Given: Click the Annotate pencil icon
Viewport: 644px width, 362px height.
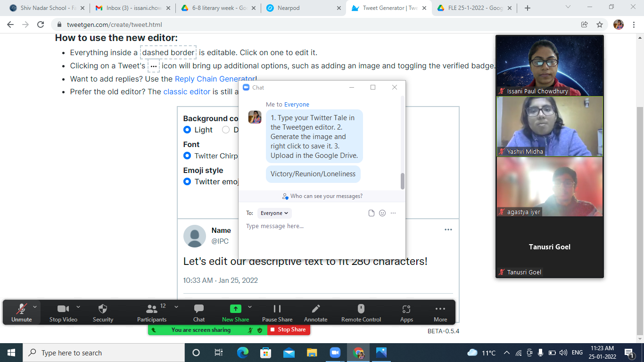Looking at the screenshot, I should pyautogui.click(x=315, y=309).
